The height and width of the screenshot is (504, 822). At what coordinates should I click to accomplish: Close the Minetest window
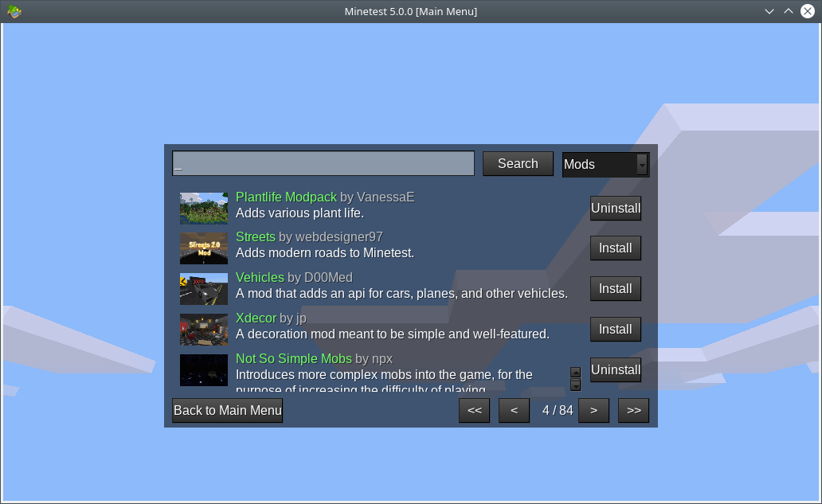click(x=808, y=11)
